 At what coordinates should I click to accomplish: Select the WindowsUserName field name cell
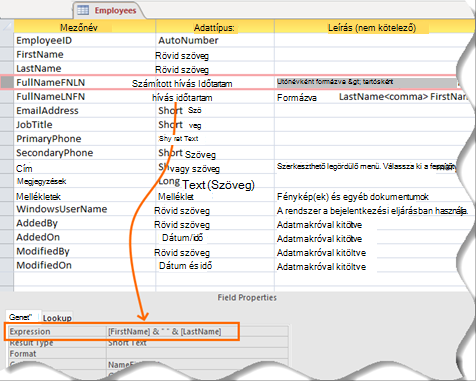pyautogui.click(x=85, y=209)
